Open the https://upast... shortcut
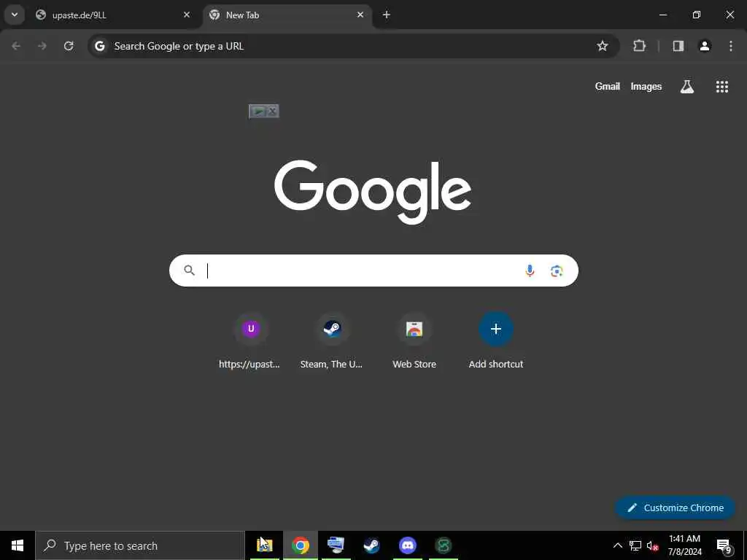The width and height of the screenshot is (747, 560). pyautogui.click(x=250, y=341)
